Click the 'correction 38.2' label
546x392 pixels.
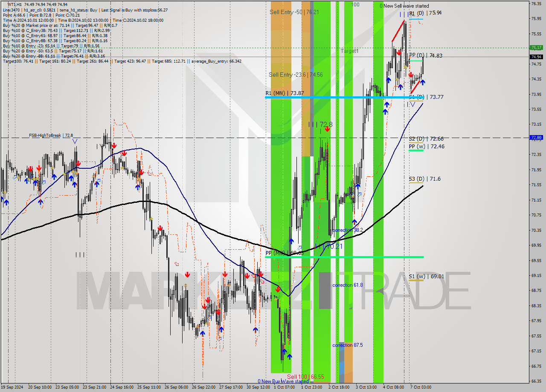tap(348, 230)
